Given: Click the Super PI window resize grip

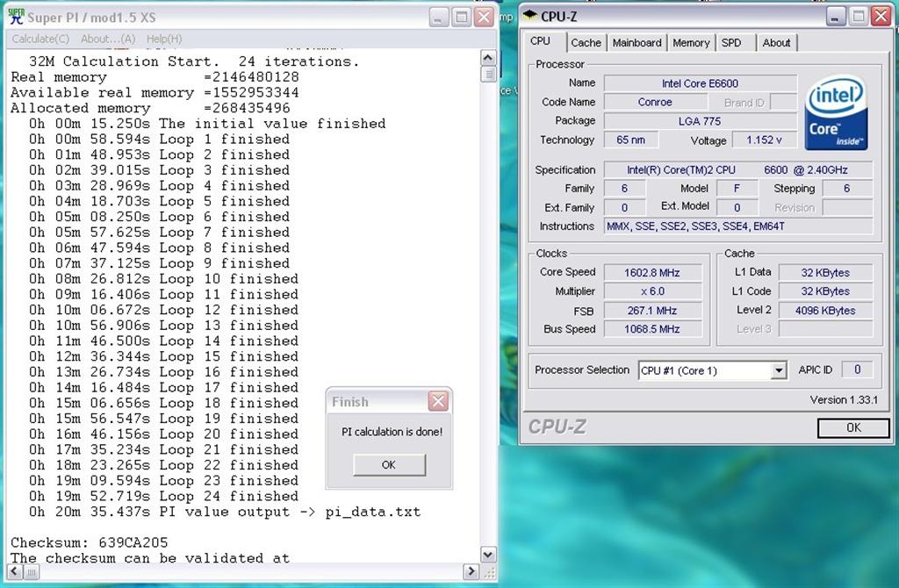Looking at the screenshot, I should coord(489,572).
